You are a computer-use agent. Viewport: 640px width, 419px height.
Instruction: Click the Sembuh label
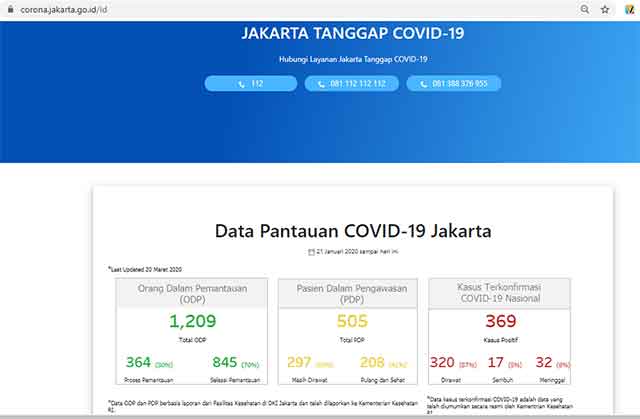pos(502,380)
